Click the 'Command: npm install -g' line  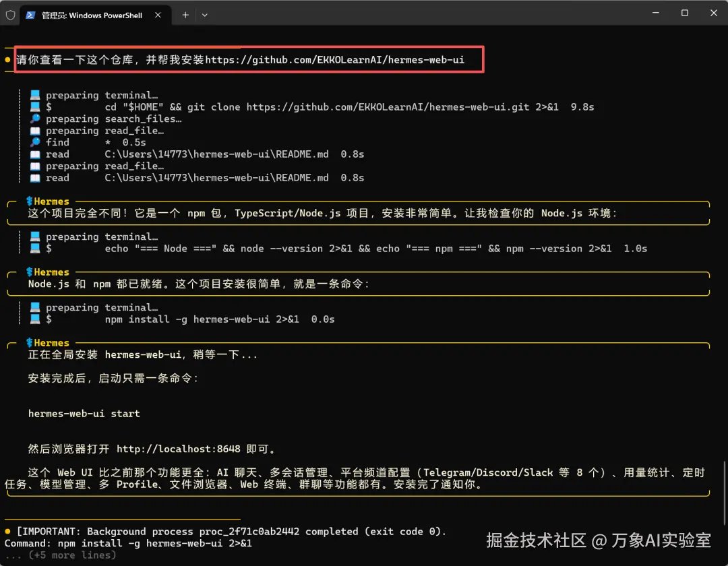point(128,543)
